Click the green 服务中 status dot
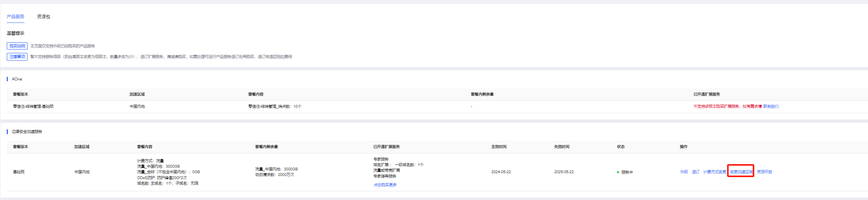The image size is (868, 200). (x=618, y=172)
